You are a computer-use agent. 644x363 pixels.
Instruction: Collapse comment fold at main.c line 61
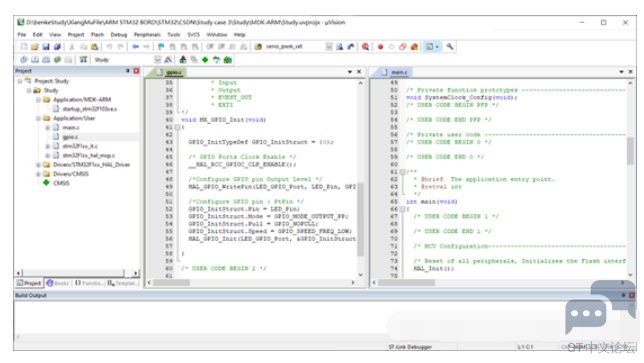tap(402, 172)
